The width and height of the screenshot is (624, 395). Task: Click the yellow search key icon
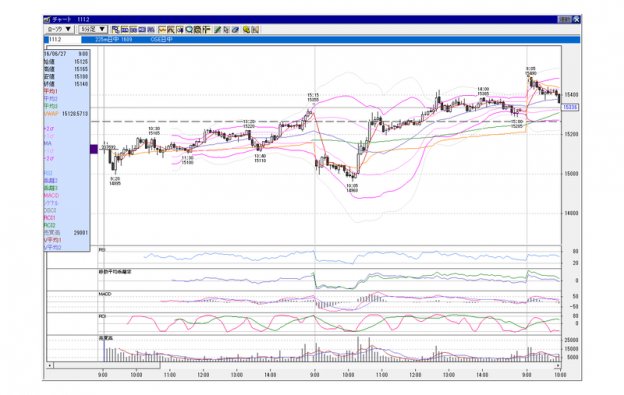coord(246,29)
